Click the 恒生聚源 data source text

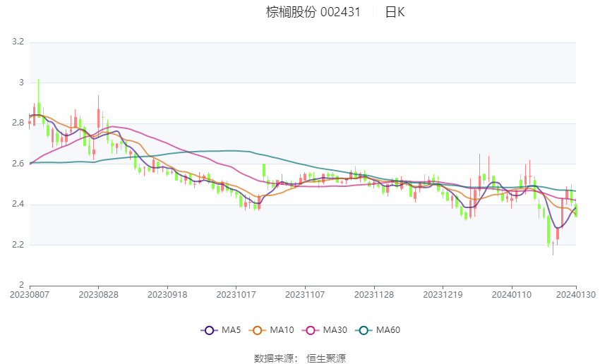tap(326, 358)
